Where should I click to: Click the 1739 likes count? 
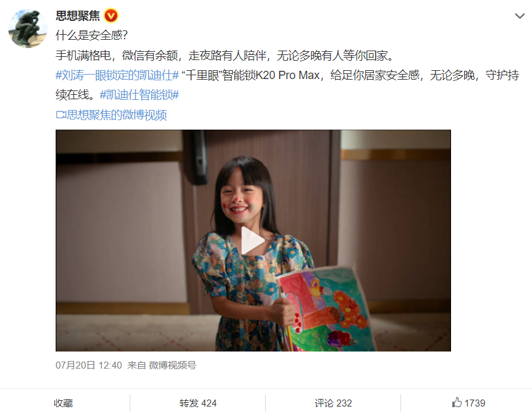(x=474, y=403)
